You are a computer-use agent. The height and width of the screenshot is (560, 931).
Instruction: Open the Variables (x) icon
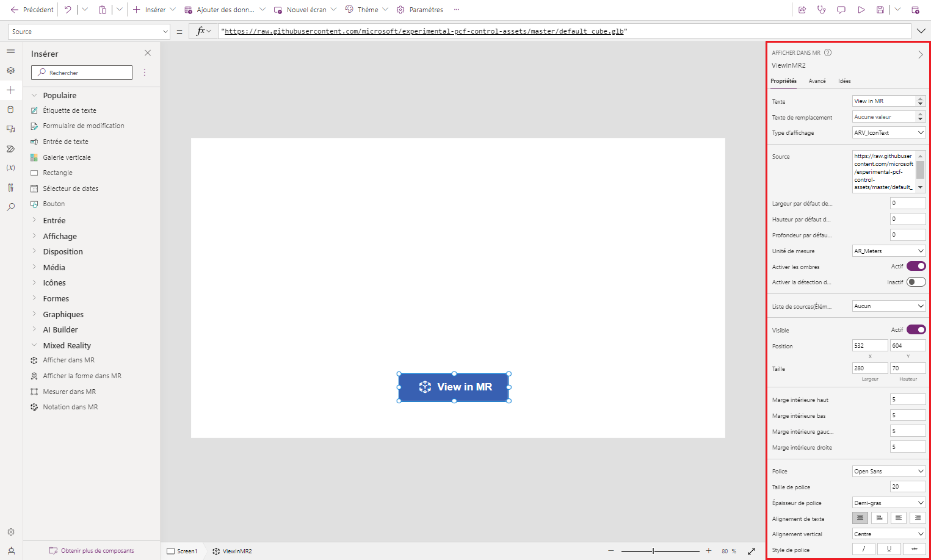10,168
